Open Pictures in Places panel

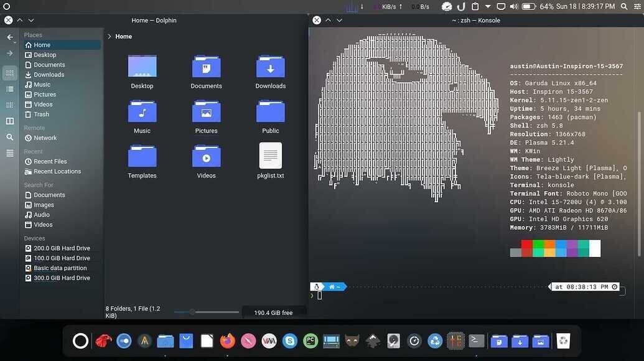(x=62, y=94)
